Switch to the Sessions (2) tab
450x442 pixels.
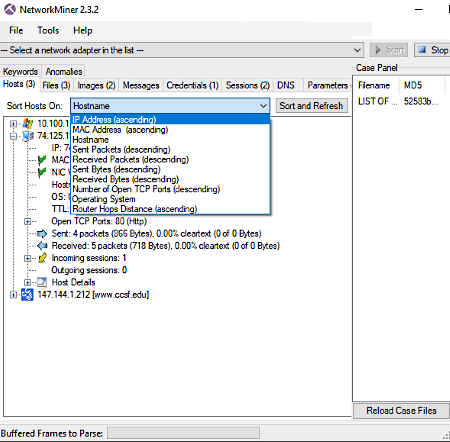[x=248, y=86]
